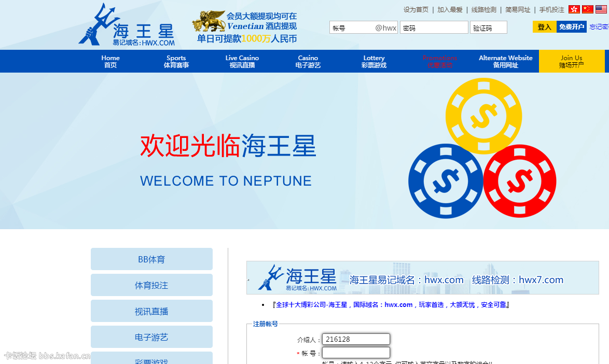
Task: Click the Hong Kong flag language icon
Action: tap(574, 9)
